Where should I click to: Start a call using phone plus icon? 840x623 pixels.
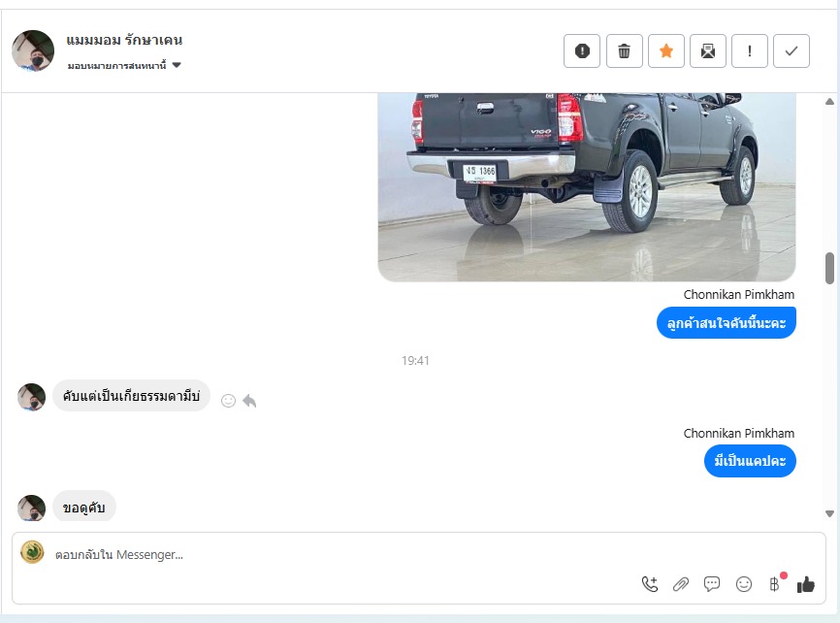tap(650, 584)
